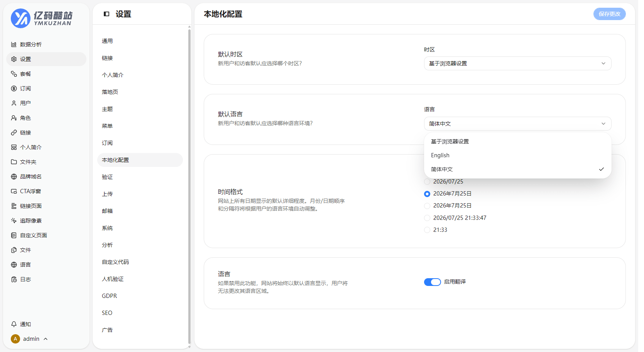
Task: Click the 亿码酷站 logo
Action: pos(42,18)
